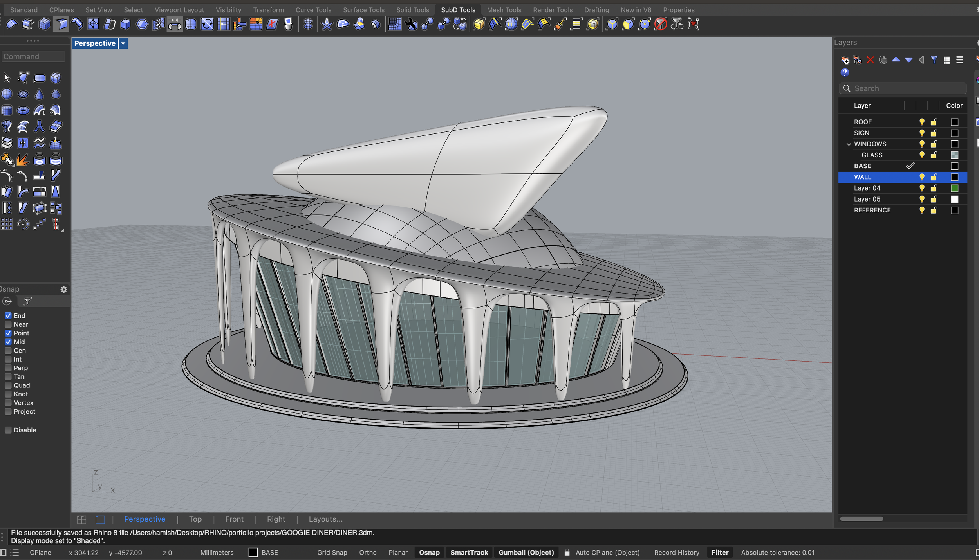Click the Layouts... viewport button
Screen dimensions: 979x560
click(325, 519)
